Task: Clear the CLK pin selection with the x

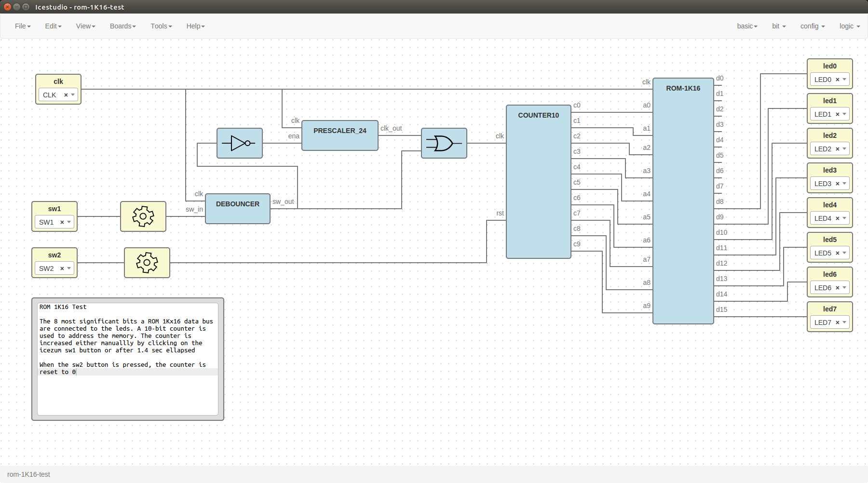Action: tap(66, 95)
